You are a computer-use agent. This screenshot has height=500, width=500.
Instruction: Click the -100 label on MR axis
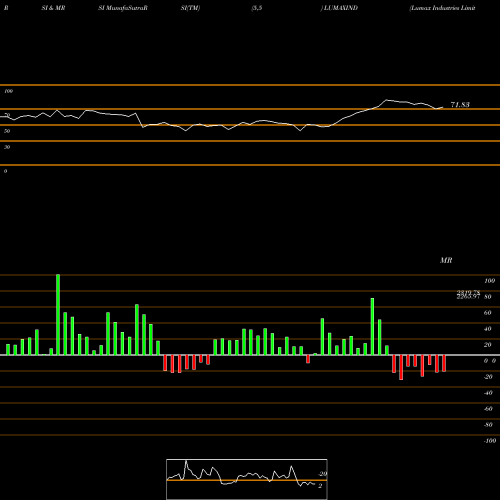click(x=489, y=441)
